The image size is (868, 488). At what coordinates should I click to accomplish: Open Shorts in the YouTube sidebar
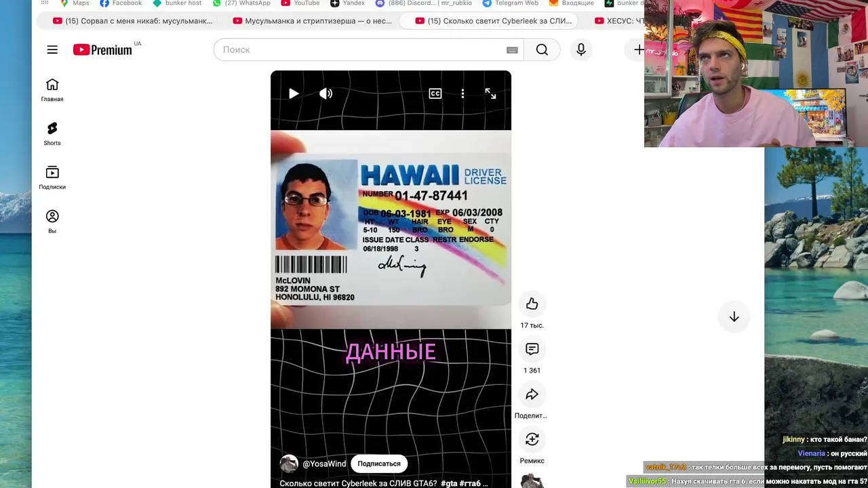[x=52, y=134]
